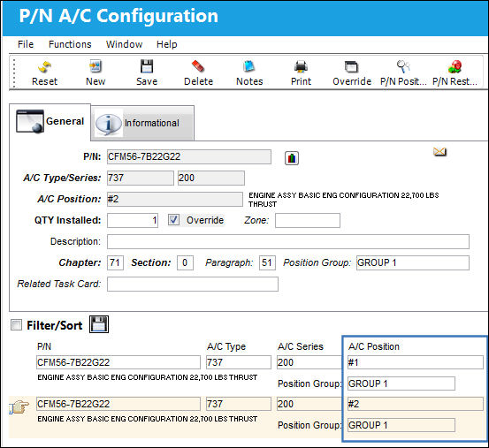Click the New record toolbar icon

[x=96, y=66]
